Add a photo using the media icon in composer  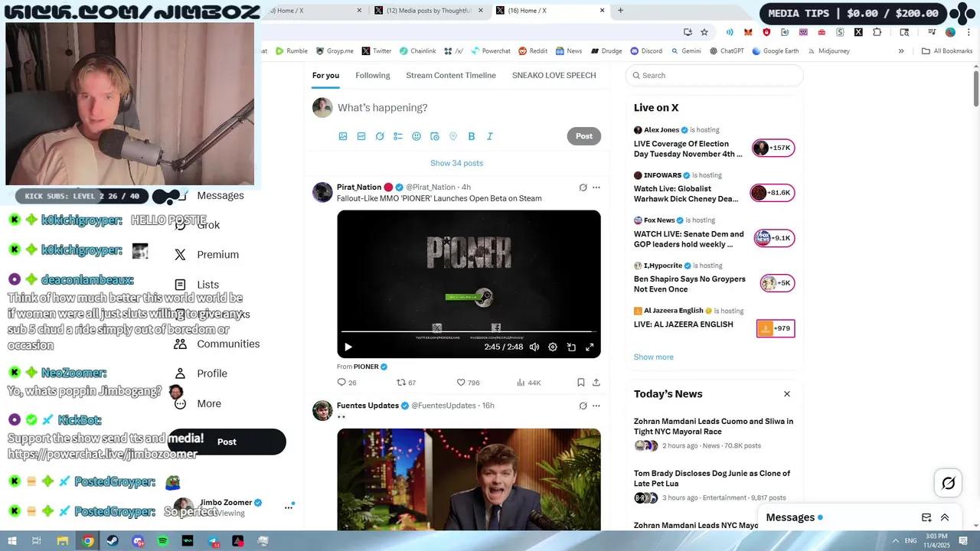pos(343,136)
